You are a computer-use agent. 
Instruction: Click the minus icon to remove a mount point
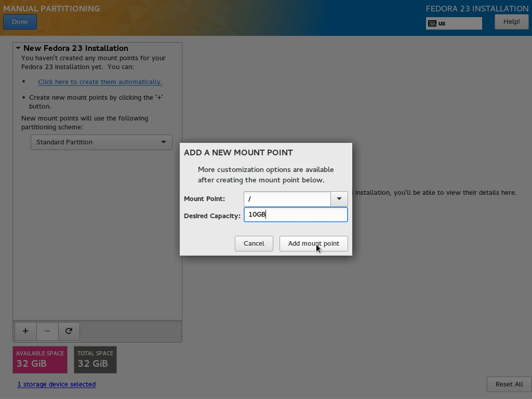pos(47,331)
